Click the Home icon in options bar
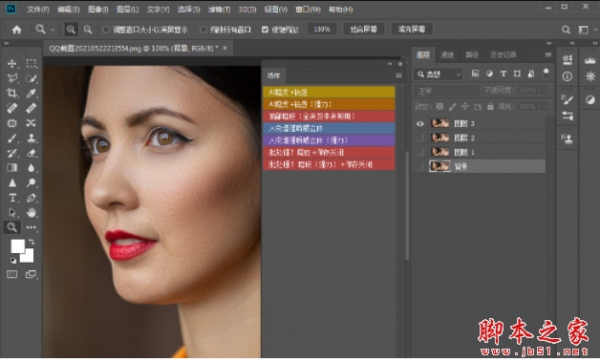This screenshot has width=600, height=362. click(16, 29)
